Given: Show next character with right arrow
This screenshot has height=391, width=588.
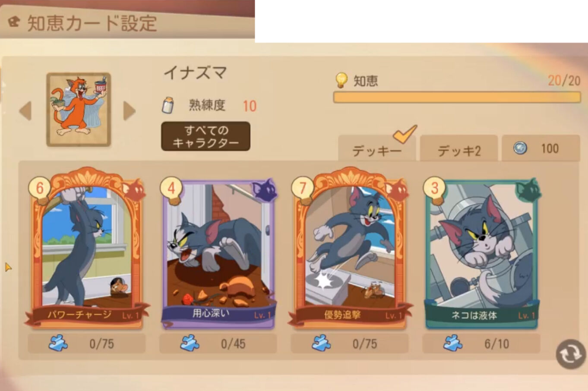Looking at the screenshot, I should click(129, 110).
